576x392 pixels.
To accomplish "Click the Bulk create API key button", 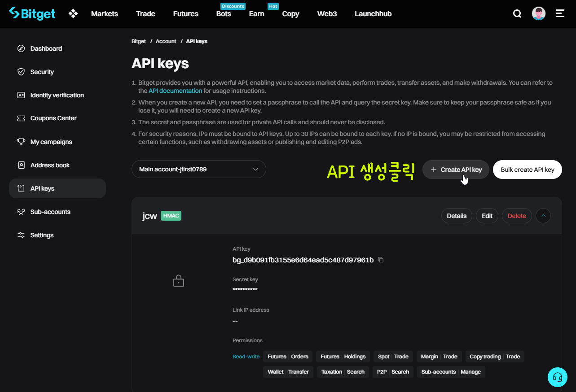I will pos(528,170).
